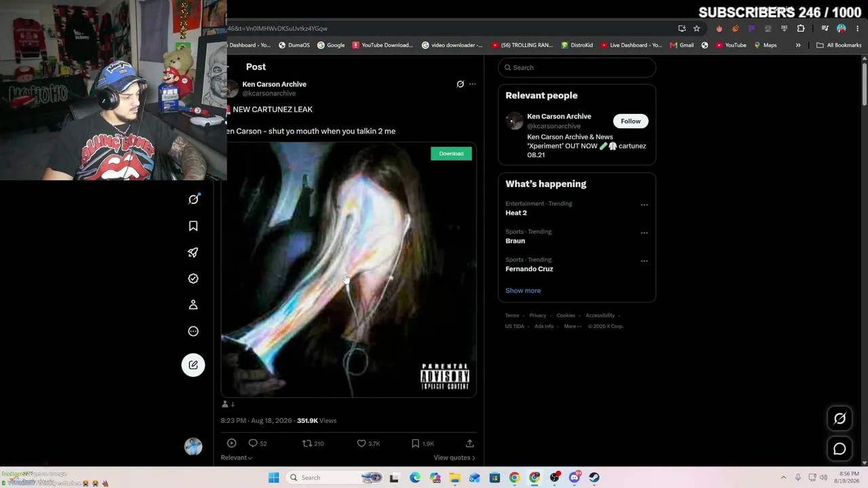Screen dimensions: 868x488
Task: Open the Gmail bookmark
Action: [682, 45]
